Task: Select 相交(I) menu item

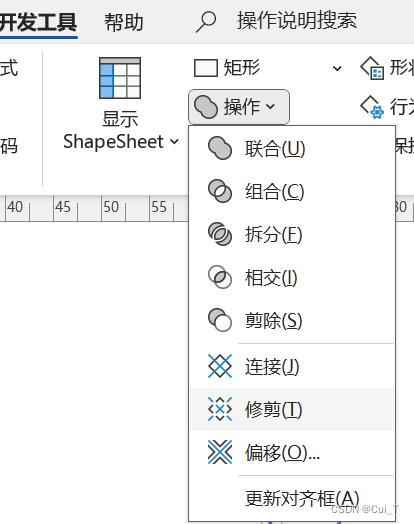Action: point(292,277)
